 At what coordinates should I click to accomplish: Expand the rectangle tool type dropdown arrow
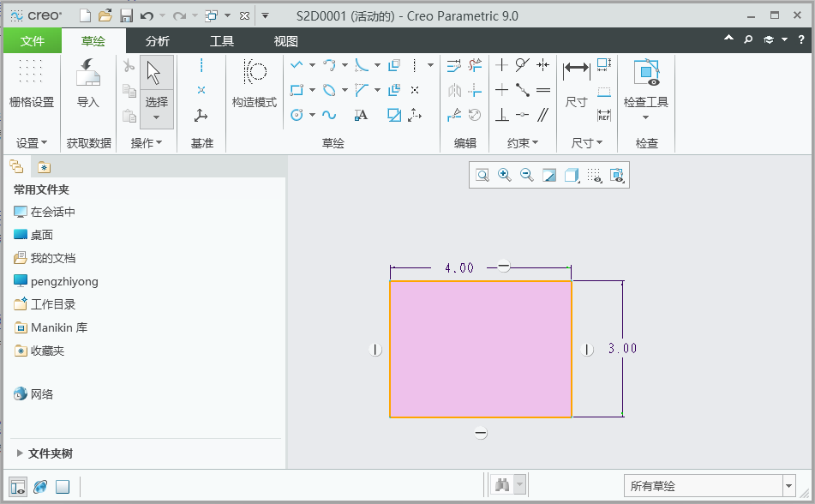(313, 90)
